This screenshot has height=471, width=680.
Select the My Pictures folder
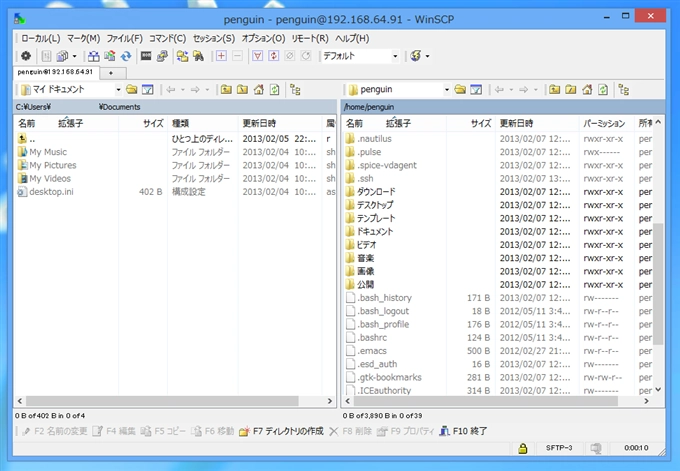click(x=47, y=165)
